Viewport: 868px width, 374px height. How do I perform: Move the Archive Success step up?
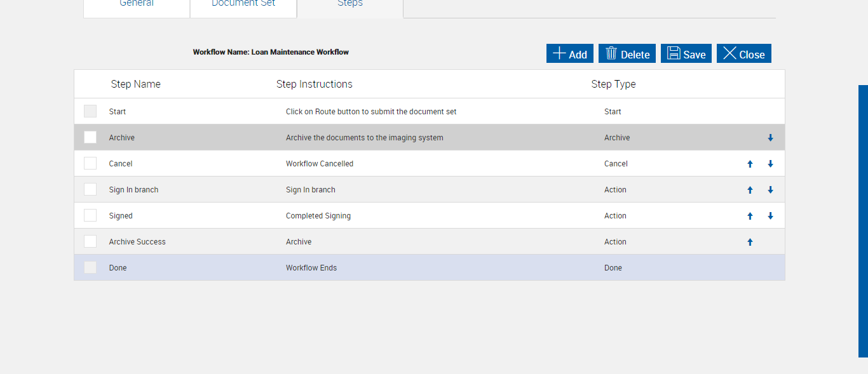pos(750,242)
